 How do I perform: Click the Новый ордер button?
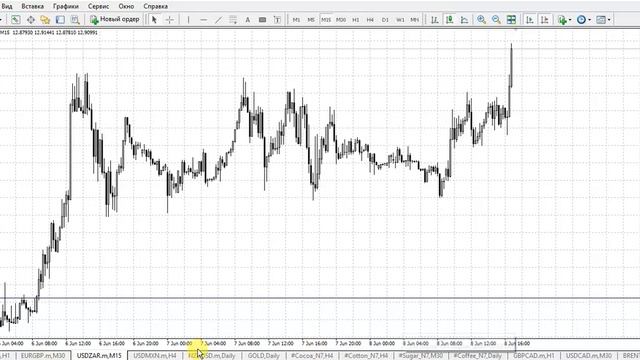[x=115, y=19]
